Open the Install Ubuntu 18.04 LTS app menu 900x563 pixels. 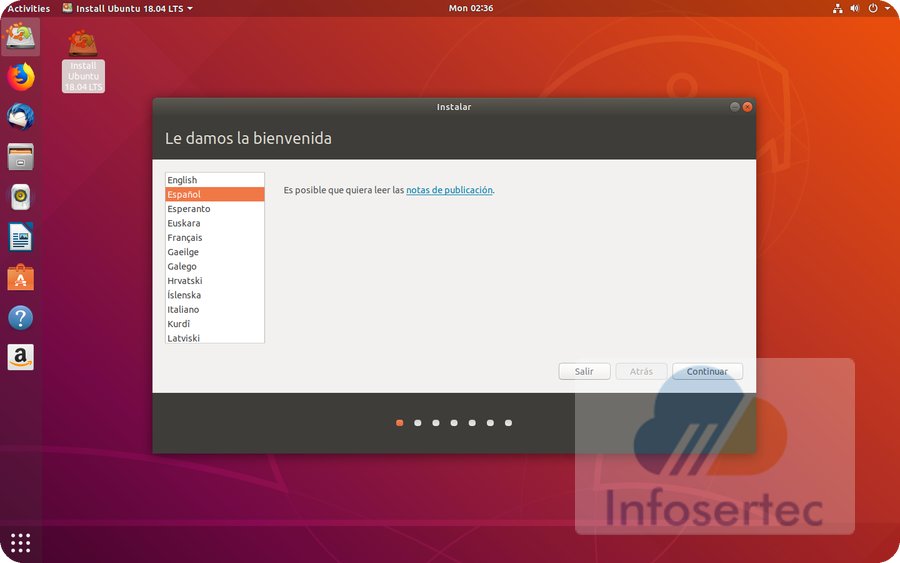point(127,8)
